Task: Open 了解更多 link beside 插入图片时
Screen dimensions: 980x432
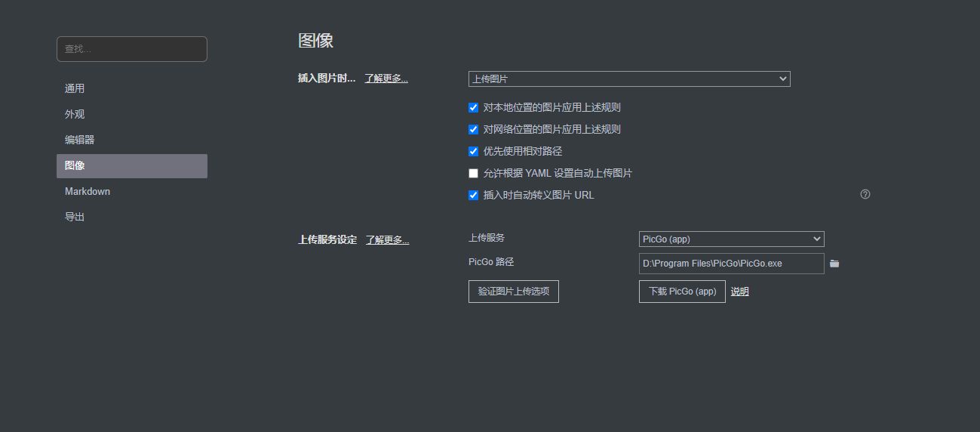Action: (386, 78)
